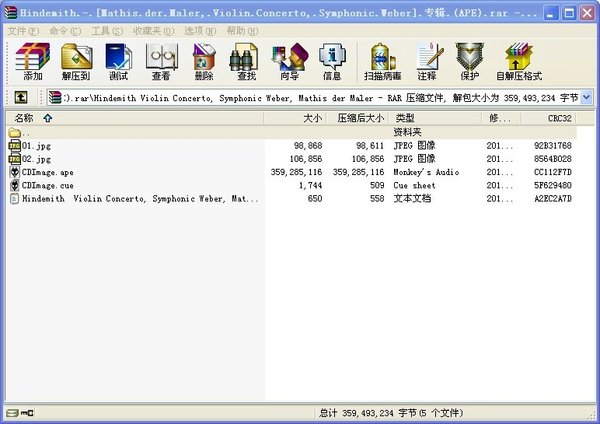Click the parent folder '..' icon

15,133
